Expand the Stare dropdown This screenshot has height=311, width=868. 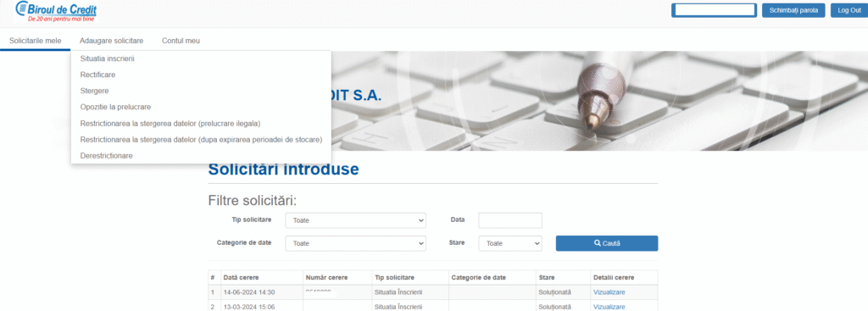pyautogui.click(x=509, y=243)
